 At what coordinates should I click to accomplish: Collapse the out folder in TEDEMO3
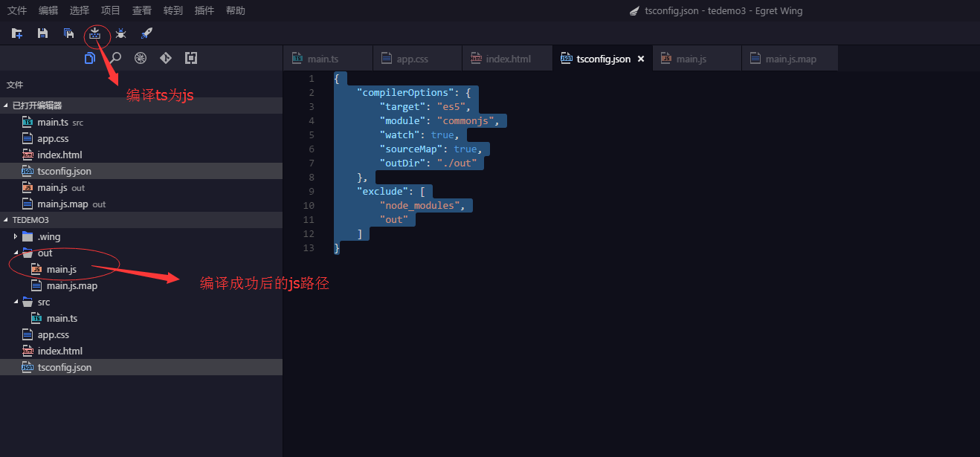[x=16, y=253]
